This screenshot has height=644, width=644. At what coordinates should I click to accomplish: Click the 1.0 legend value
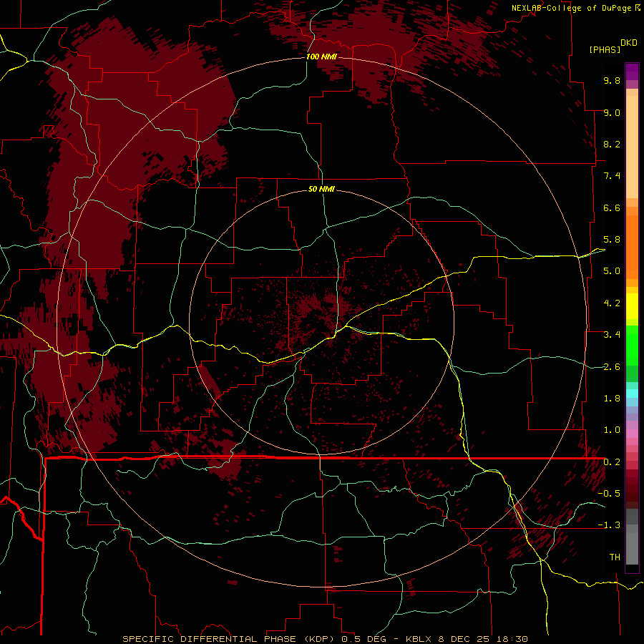[x=612, y=430]
